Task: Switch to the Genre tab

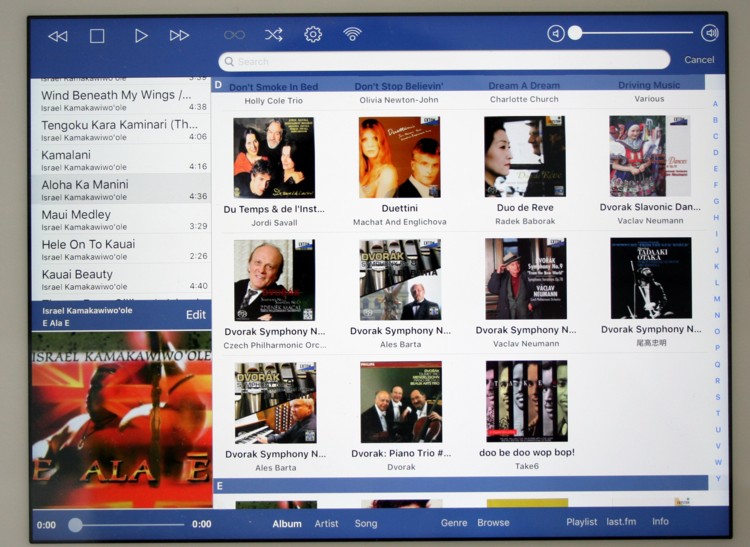Action: [454, 523]
